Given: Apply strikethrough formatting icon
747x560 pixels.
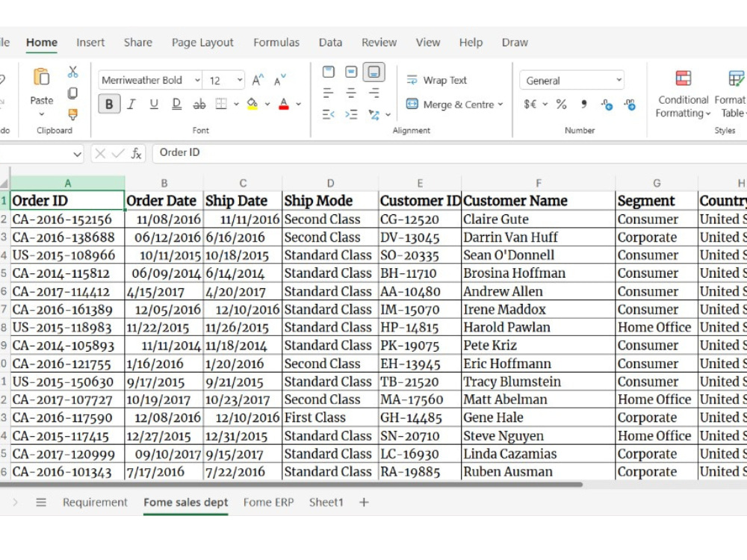Looking at the screenshot, I should (199, 104).
